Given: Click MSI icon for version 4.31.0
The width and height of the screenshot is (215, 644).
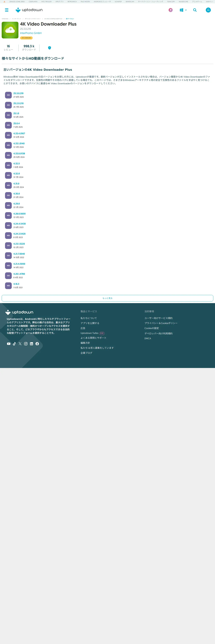Looking at the screenshot, I should click(x=8, y=185).
